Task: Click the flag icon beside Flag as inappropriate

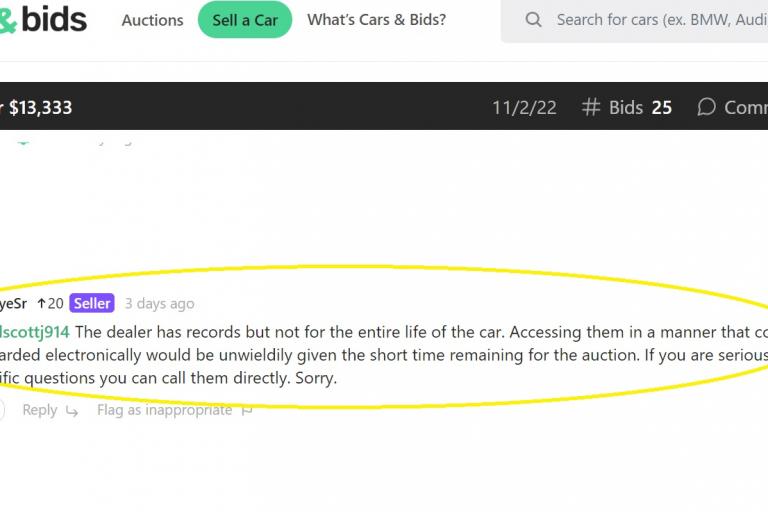Action: [247, 411]
